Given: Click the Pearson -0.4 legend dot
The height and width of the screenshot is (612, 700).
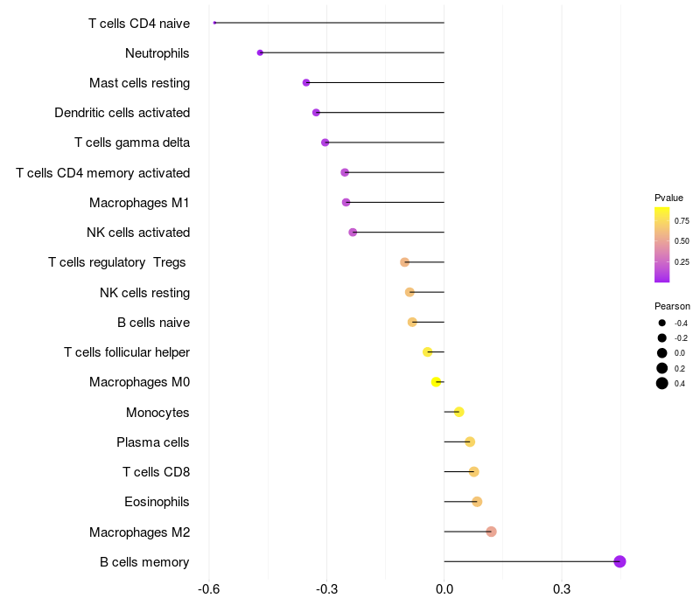Looking at the screenshot, I should [x=662, y=323].
